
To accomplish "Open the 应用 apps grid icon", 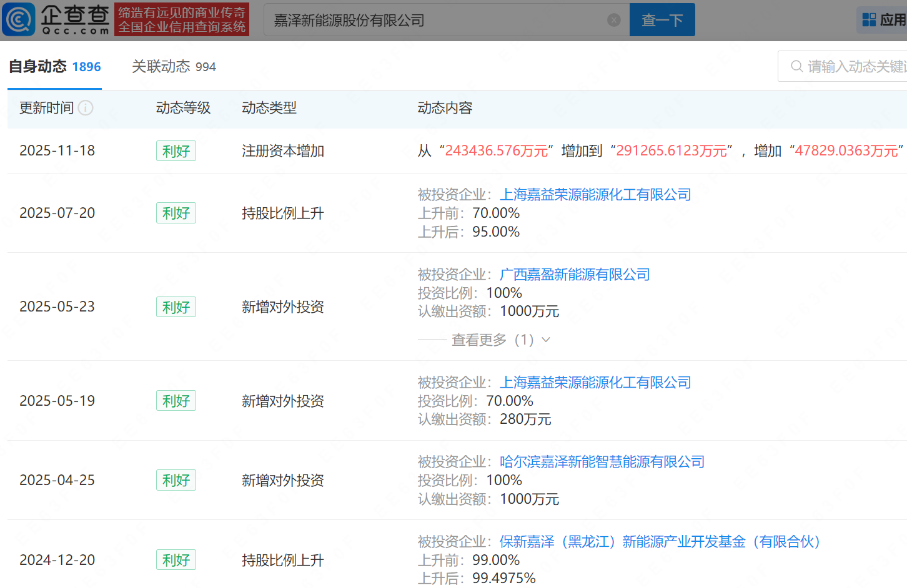I will click(x=867, y=19).
